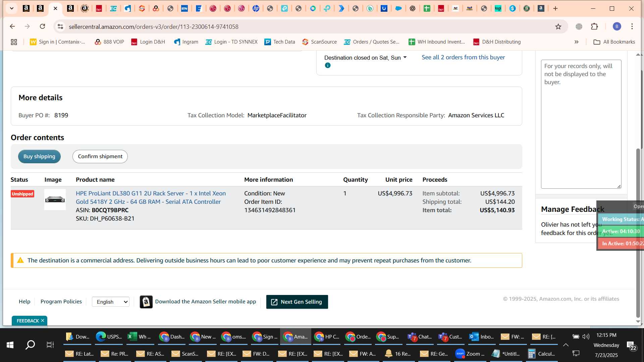
Task: Switch to the first Amazon browser tab
Action: coord(26,8)
